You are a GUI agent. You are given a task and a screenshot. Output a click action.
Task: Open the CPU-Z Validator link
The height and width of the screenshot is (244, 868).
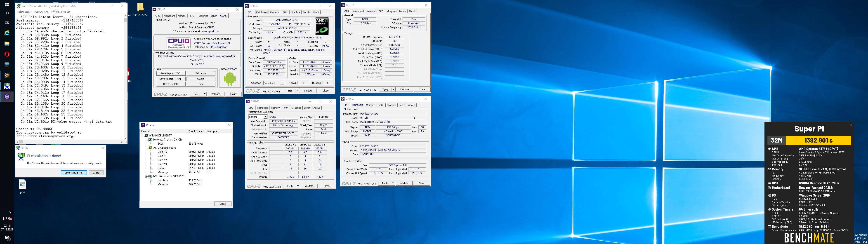[218, 47]
